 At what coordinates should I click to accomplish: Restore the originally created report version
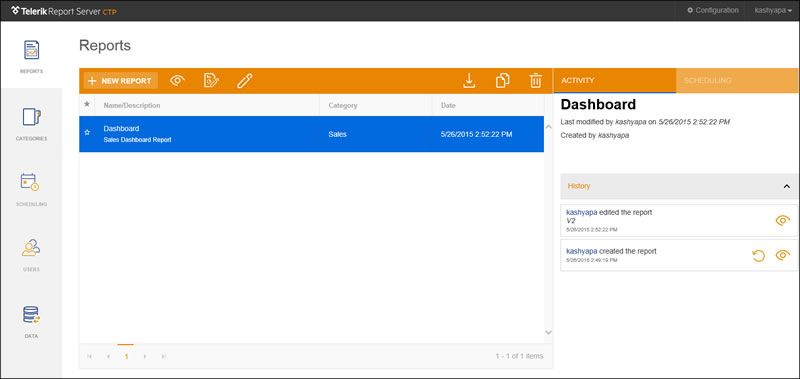(x=759, y=255)
